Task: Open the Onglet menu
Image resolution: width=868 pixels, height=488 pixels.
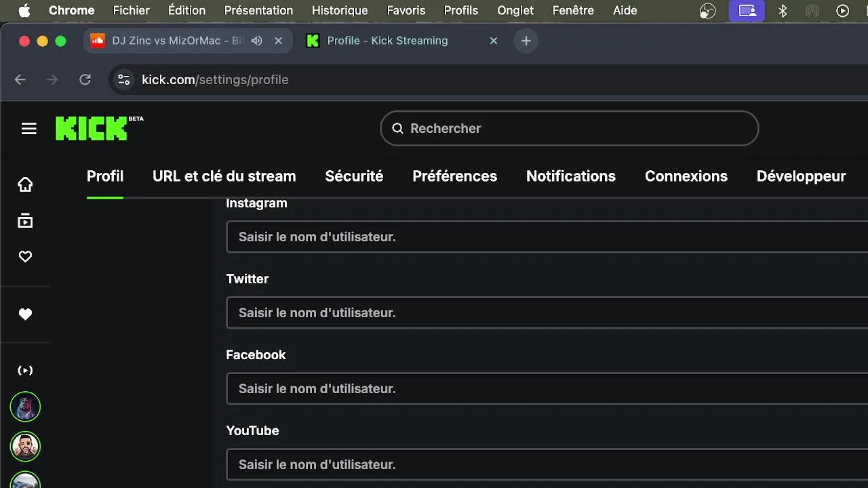Action: 515,10
